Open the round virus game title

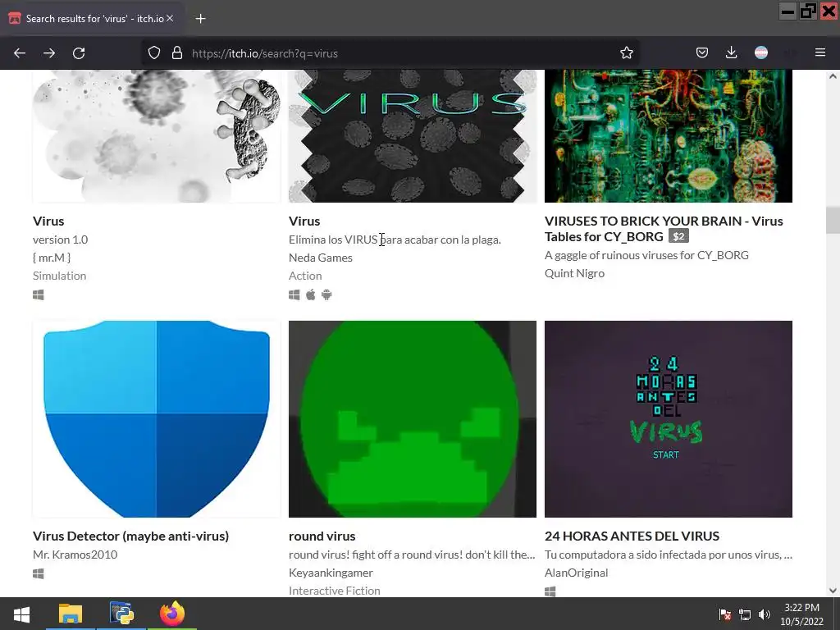[x=322, y=536]
